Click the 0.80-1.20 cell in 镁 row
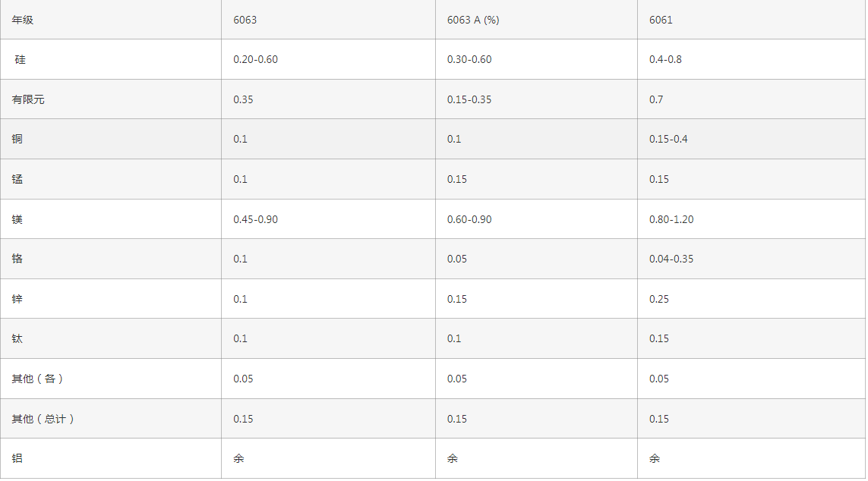Image resolution: width=868 pixels, height=481 pixels. 671,219
